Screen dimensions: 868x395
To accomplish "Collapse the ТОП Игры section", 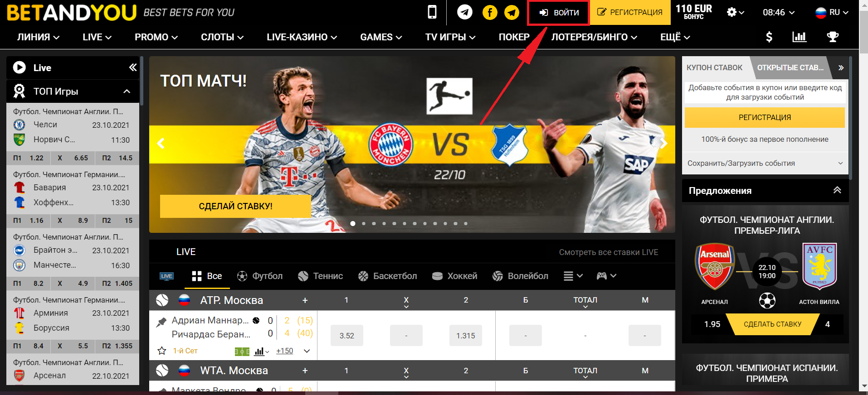I will coord(127,92).
